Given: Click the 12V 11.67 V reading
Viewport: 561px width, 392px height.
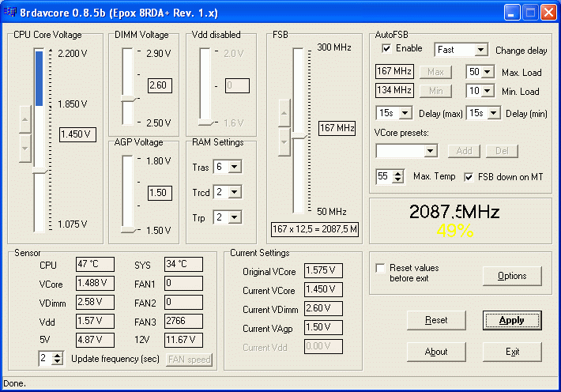Looking at the screenshot, I should (183, 340).
